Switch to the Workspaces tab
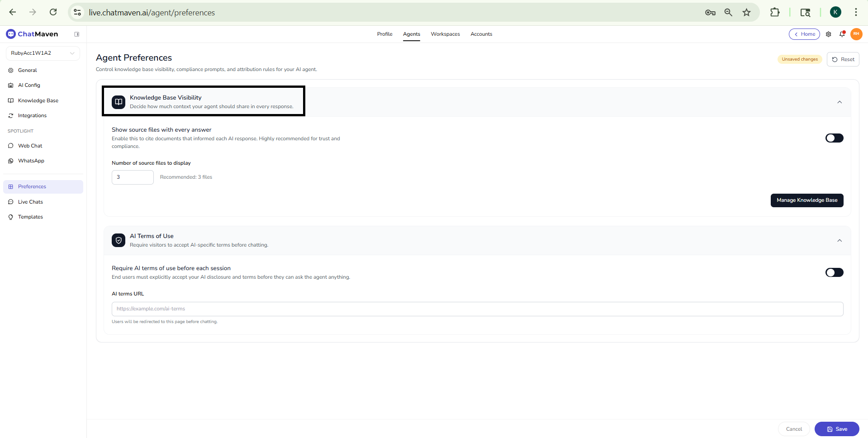 point(445,34)
